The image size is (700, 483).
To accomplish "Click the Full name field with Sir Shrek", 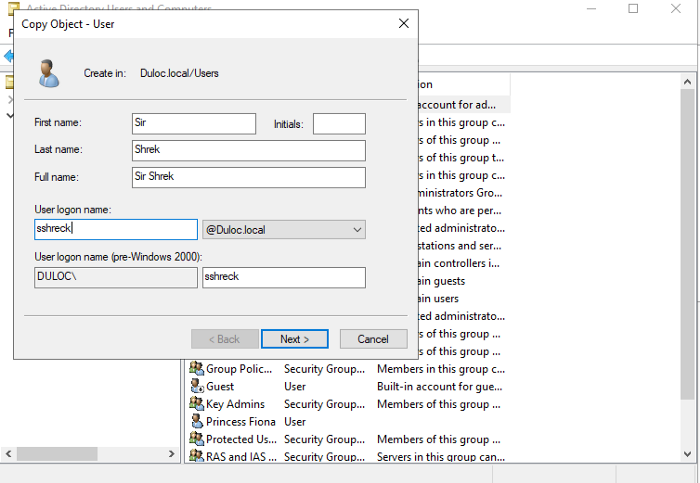I will click(249, 177).
